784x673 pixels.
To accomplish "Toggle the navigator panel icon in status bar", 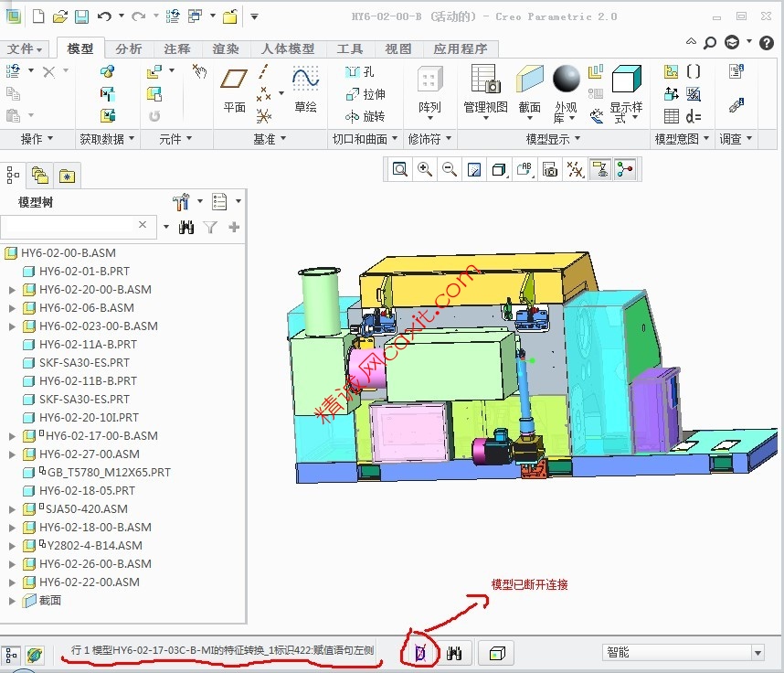I will [11, 655].
